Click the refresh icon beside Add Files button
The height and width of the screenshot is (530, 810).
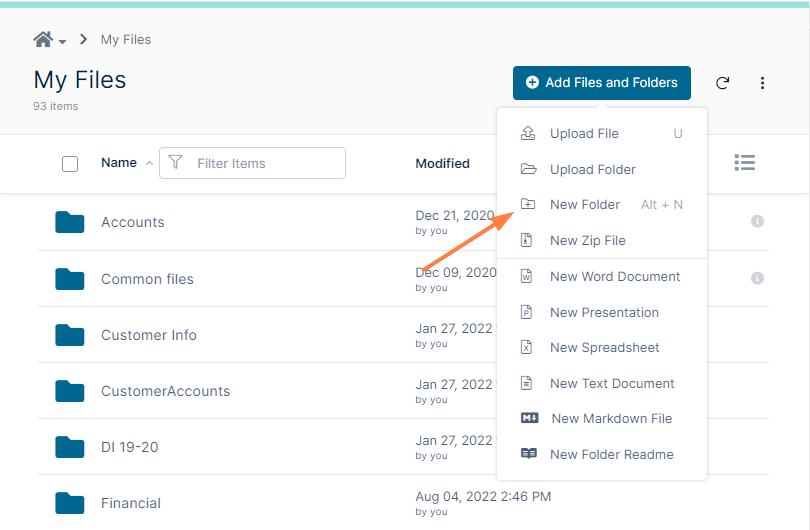pyautogui.click(x=722, y=83)
